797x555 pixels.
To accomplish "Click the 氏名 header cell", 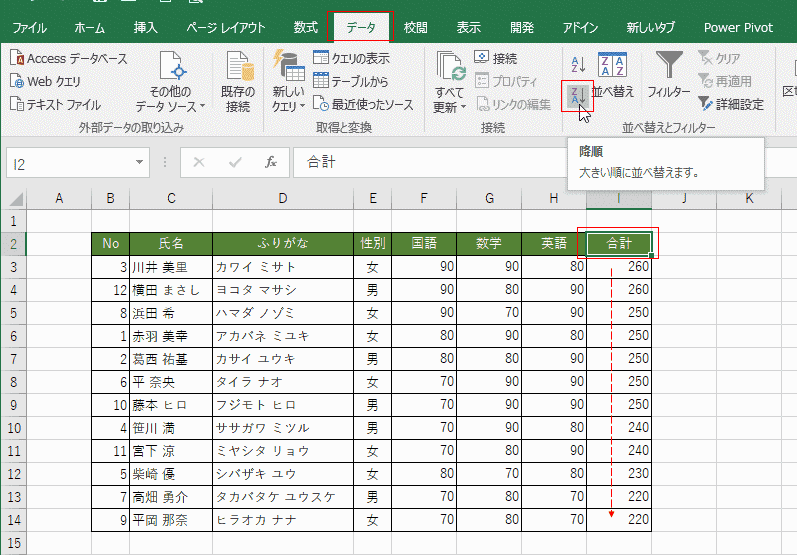I will pos(171,243).
